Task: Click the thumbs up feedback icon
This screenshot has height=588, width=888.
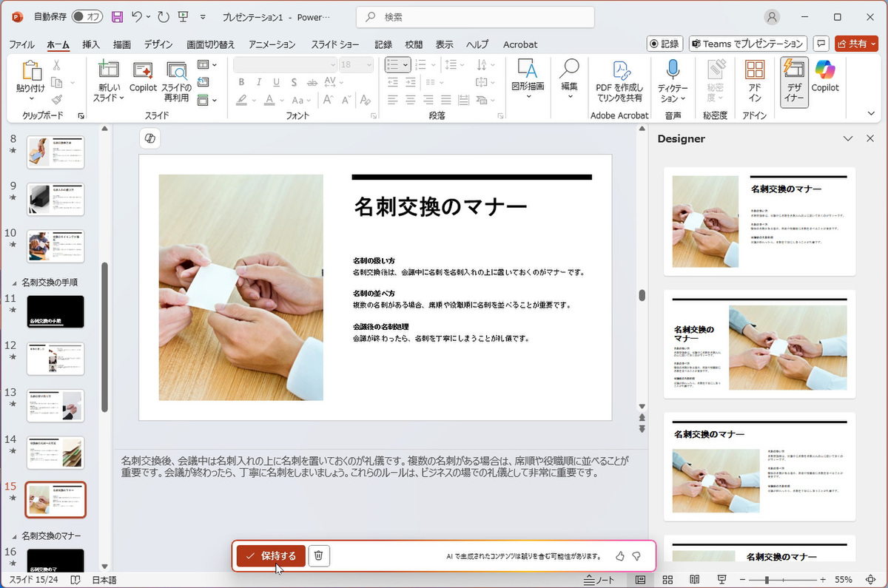Action: (x=619, y=556)
